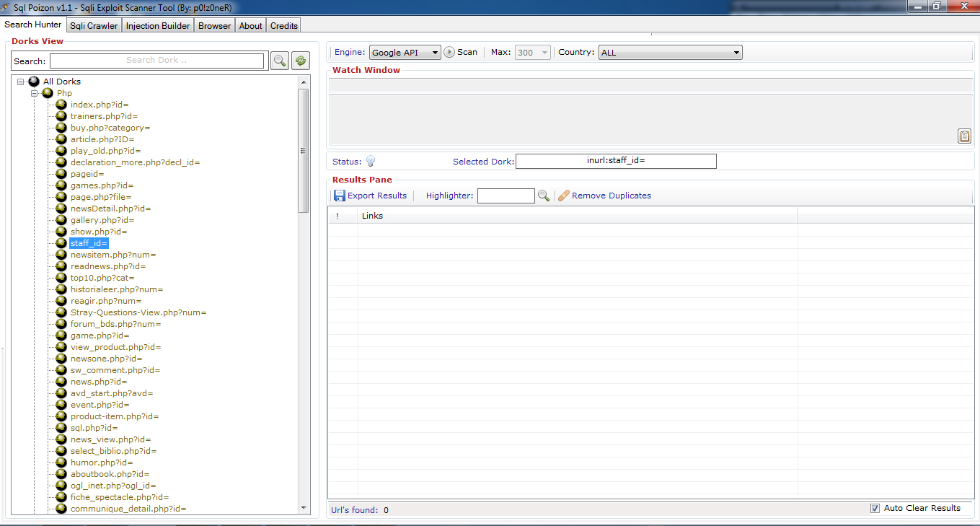Screen dimensions: 980x526
Task: Select the newsitem.php?num= dork
Action: [113, 255]
